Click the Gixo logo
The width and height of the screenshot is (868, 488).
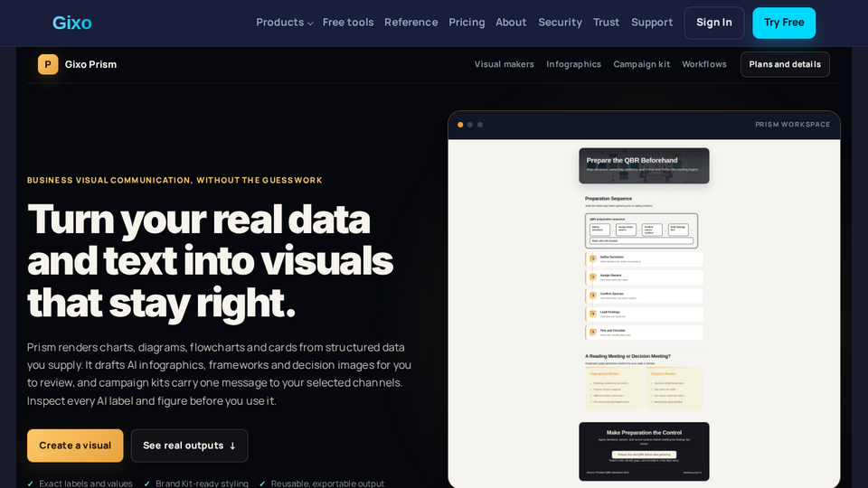(x=72, y=23)
